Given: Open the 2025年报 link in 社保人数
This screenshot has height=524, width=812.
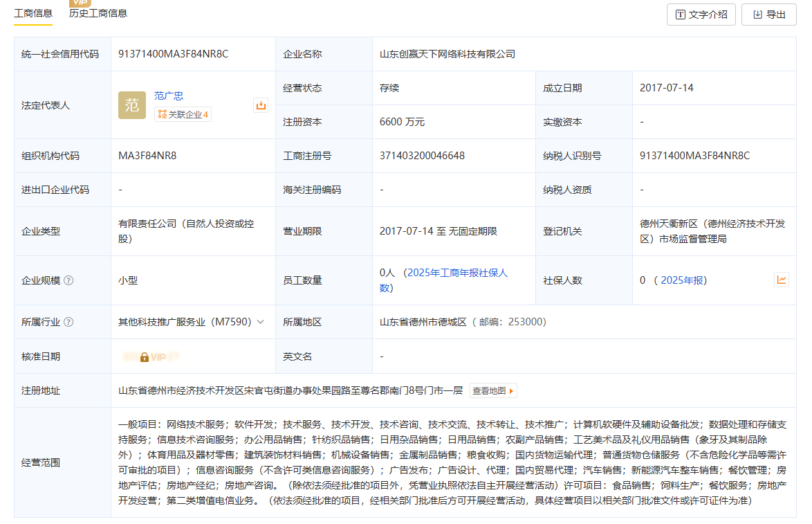Looking at the screenshot, I should [682, 280].
